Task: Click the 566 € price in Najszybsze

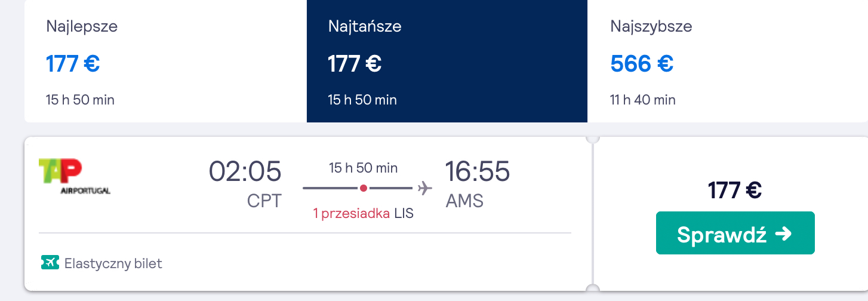Action: pyautogui.click(x=642, y=63)
